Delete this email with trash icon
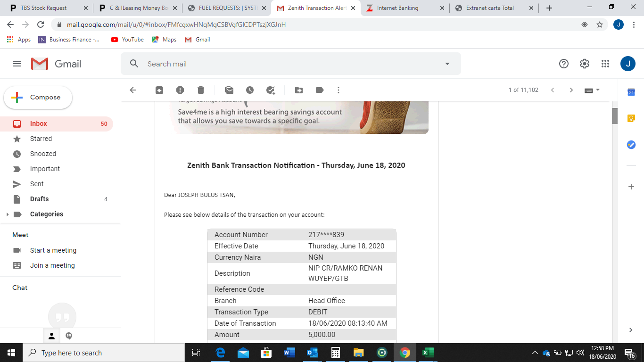Screen dimensions: 644x362 coord(201,90)
